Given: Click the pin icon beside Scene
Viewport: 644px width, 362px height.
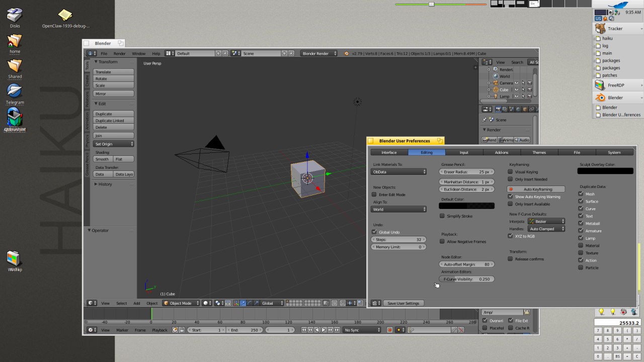Looking at the screenshot, I should click(485, 120).
